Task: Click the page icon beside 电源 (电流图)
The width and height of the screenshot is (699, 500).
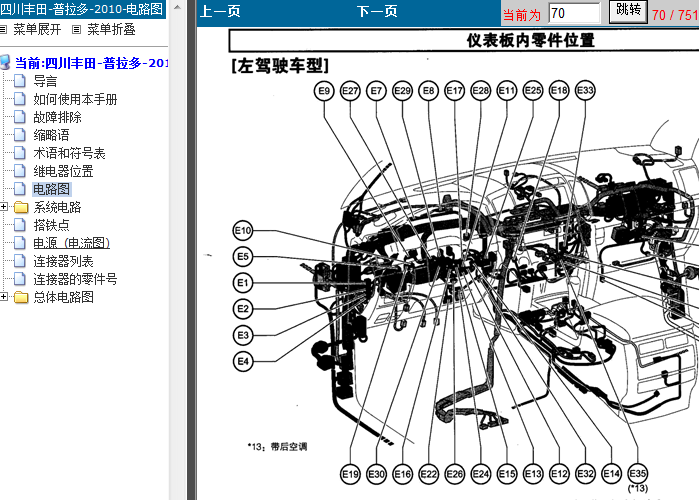Action: 20,242
